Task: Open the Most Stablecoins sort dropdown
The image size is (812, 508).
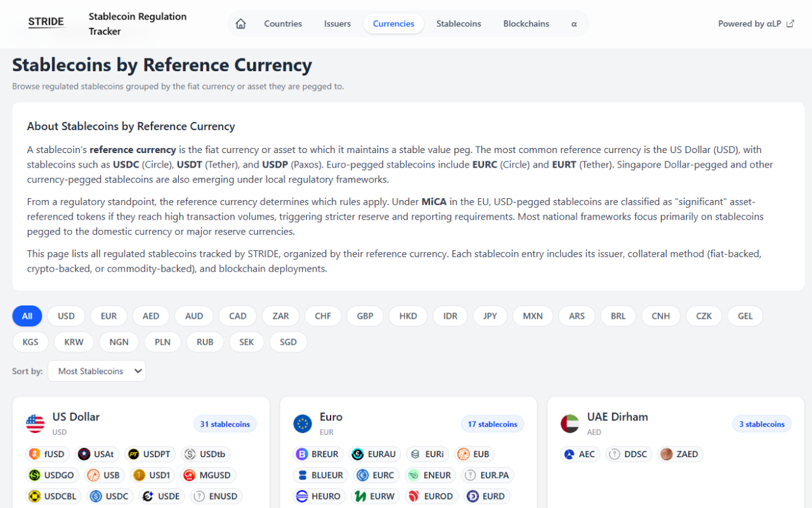Action: (x=96, y=371)
